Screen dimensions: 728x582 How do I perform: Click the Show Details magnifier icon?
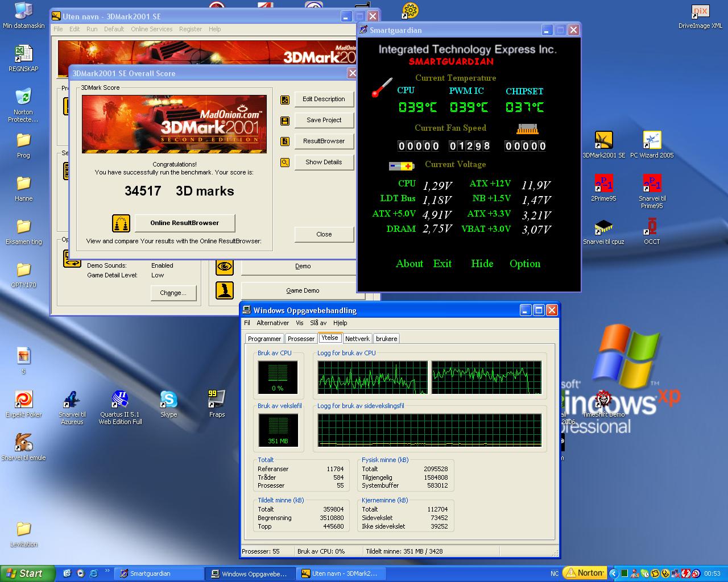tap(285, 163)
